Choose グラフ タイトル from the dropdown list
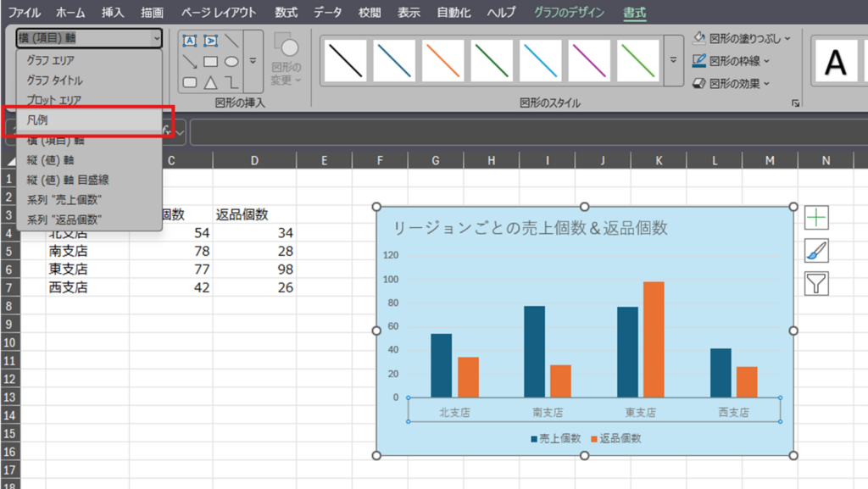The image size is (868, 489). point(54,81)
